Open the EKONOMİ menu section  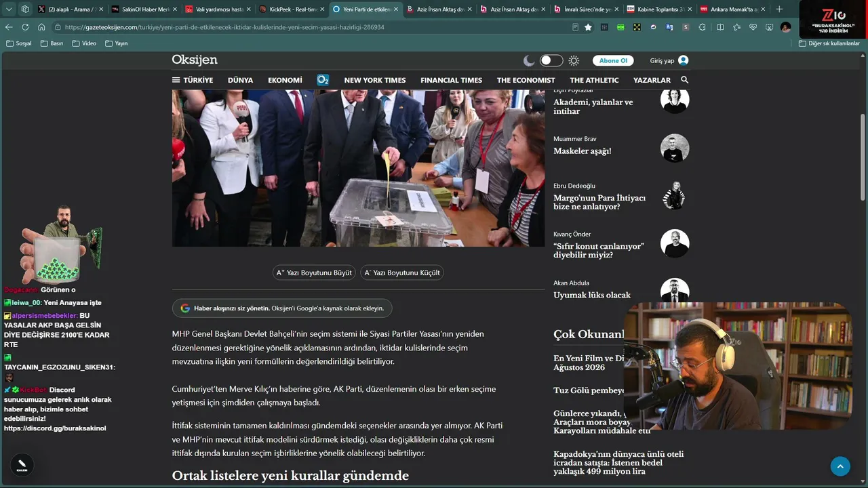pos(285,80)
